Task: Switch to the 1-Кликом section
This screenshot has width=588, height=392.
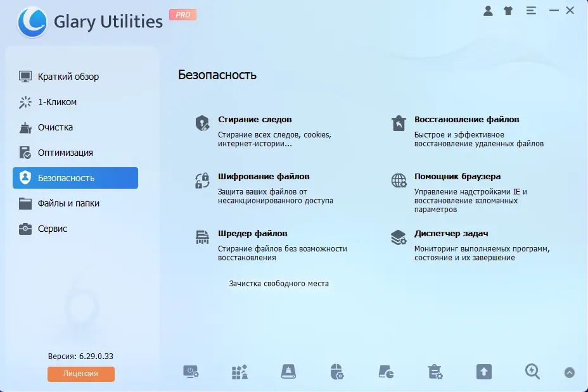Action: coord(75,102)
